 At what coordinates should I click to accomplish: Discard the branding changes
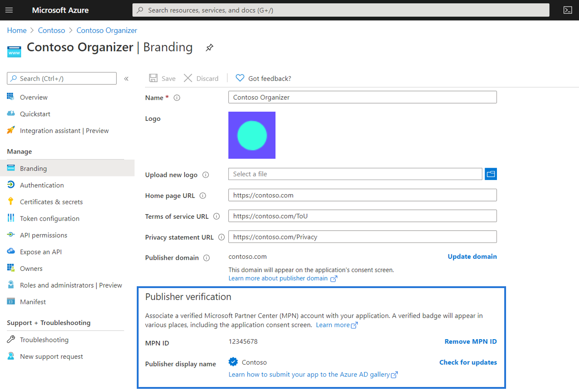201,78
